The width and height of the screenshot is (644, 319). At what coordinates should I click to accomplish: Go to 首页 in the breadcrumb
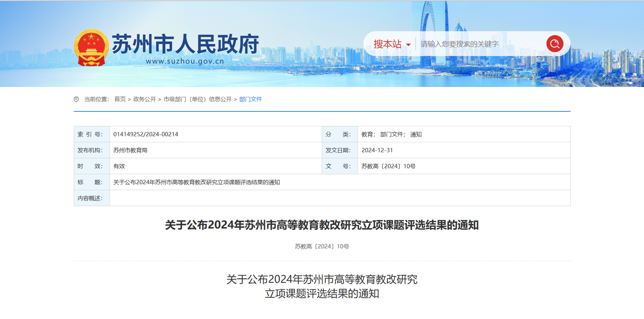(120, 99)
